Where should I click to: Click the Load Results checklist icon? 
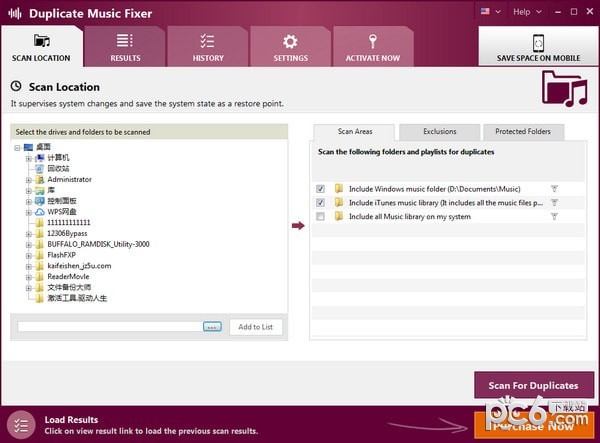(21, 425)
